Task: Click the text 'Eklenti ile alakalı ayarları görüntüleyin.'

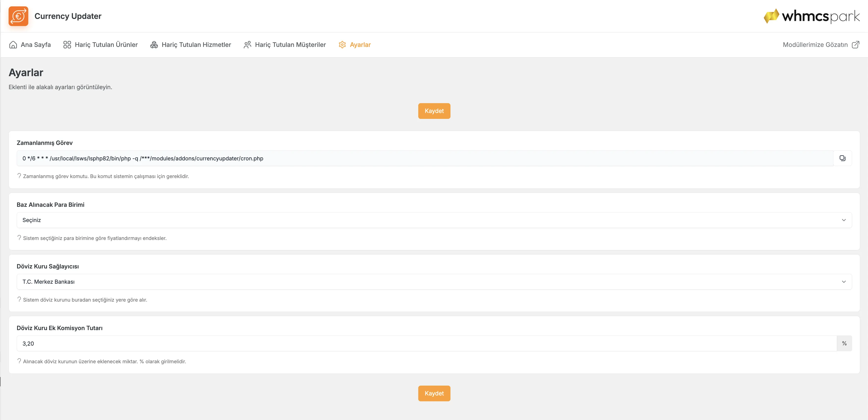Action: click(60, 87)
